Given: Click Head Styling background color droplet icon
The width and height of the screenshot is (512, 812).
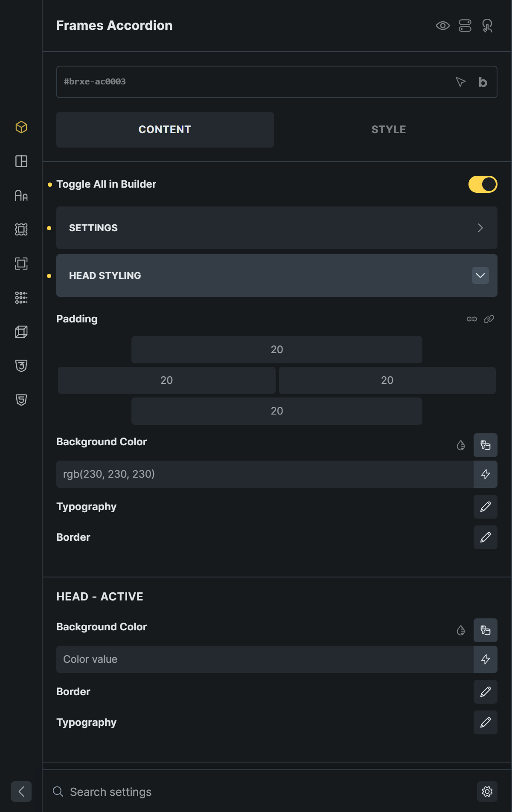Looking at the screenshot, I should point(461,445).
